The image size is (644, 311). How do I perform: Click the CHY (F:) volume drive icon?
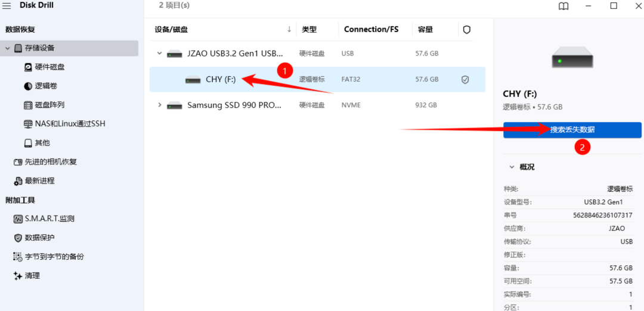(193, 80)
